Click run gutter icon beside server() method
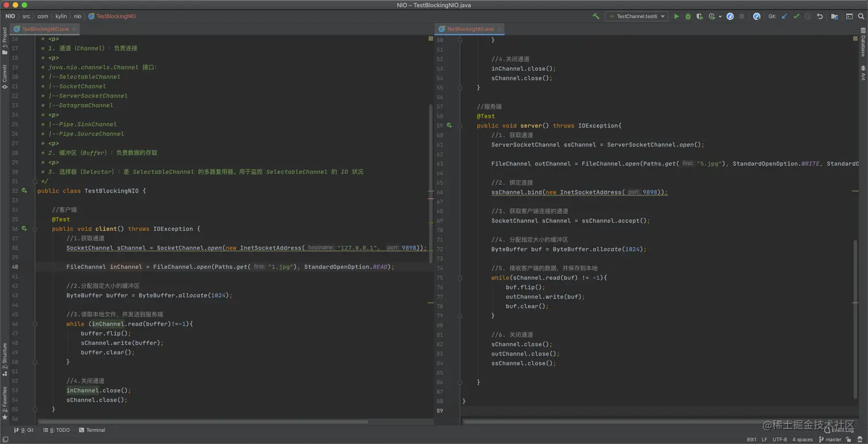The width and height of the screenshot is (868, 444). point(449,126)
